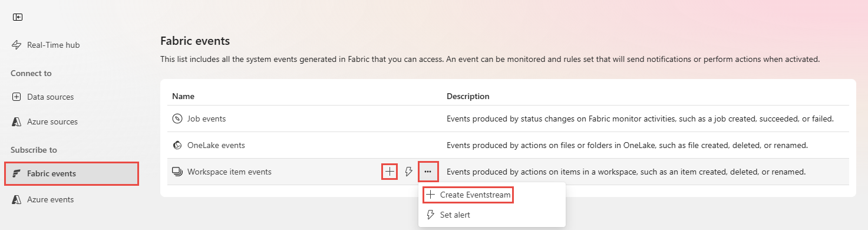868x230 pixels.
Task: Click the Fabric events page heading
Action: [x=195, y=41]
